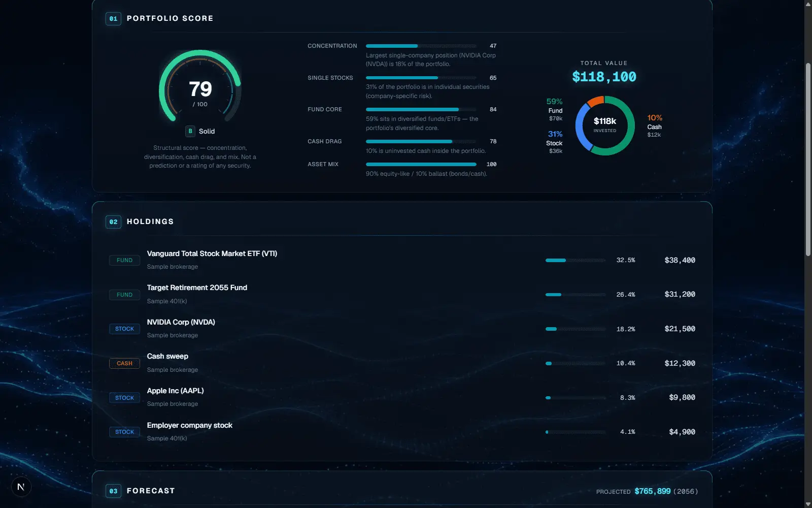Click the page vertical scrollbar thumb
The width and height of the screenshot is (812, 508).
pyautogui.click(x=808, y=160)
